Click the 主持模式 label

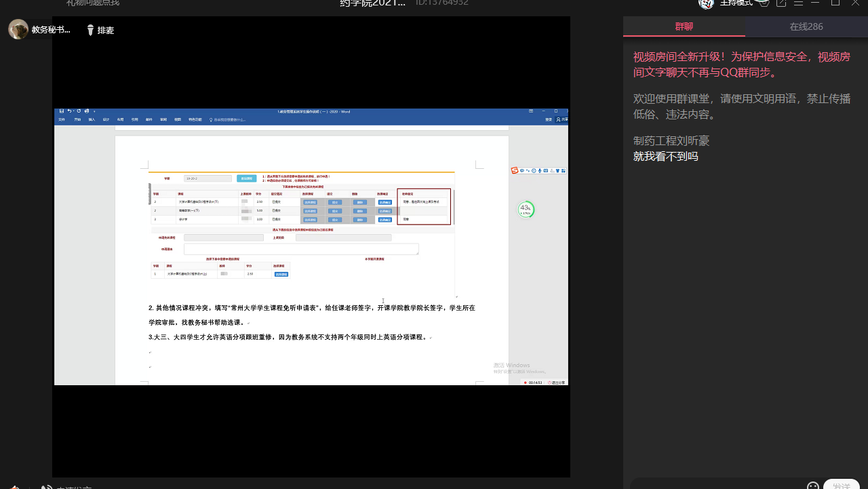coord(736,3)
